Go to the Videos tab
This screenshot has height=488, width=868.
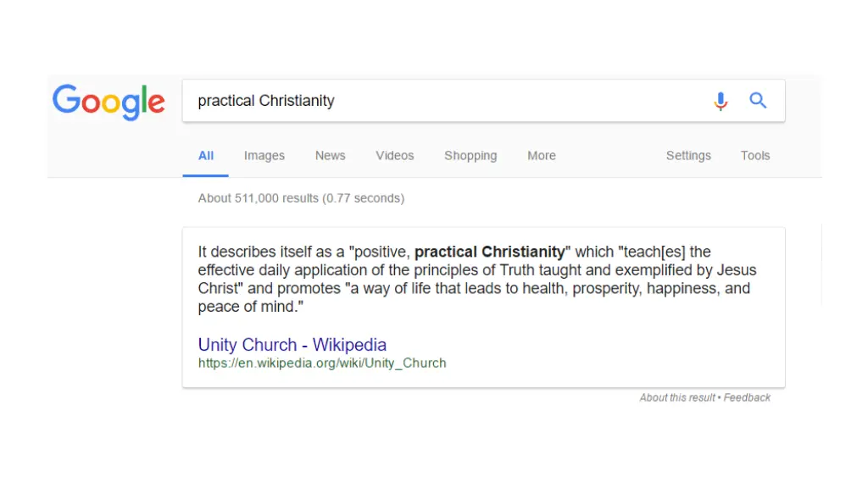395,156
